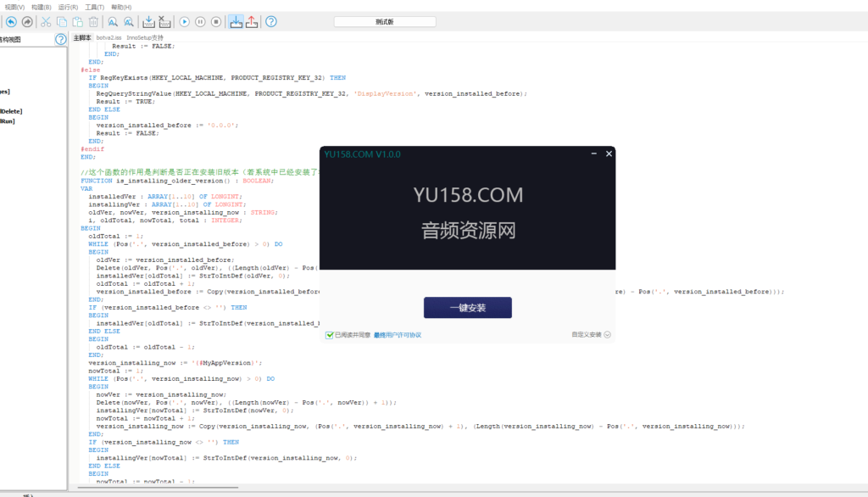This screenshot has width=868, height=497.
Task: Select the Cut tool in the toolbar
Action: click(x=45, y=22)
